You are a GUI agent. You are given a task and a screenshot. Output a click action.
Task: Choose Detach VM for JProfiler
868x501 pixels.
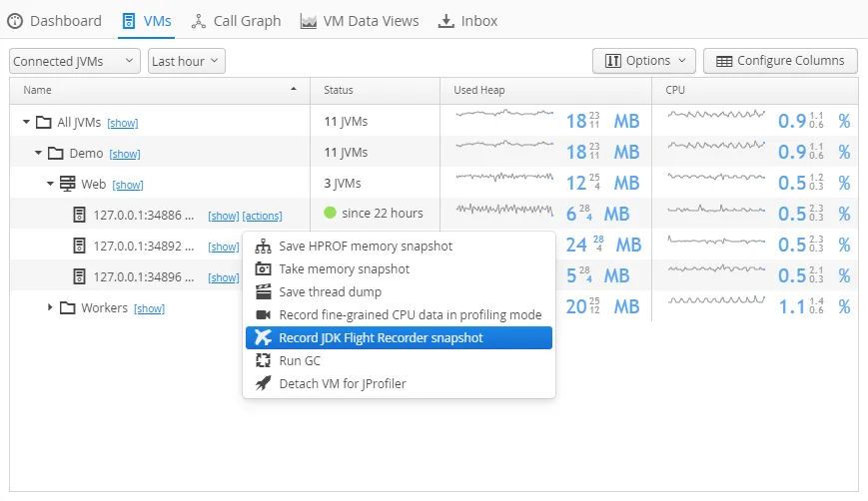tap(400, 383)
